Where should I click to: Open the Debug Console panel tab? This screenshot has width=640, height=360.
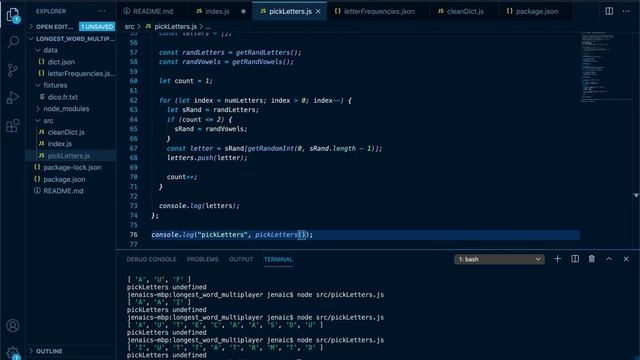(151, 259)
